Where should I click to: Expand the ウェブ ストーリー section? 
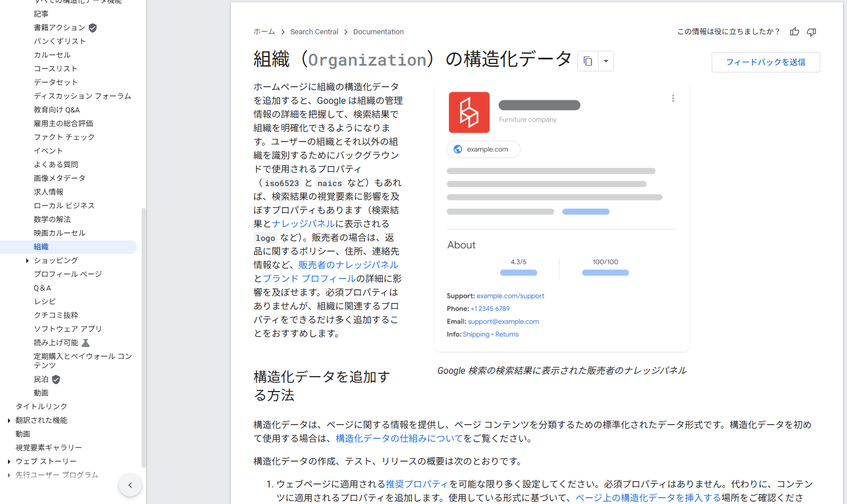point(9,462)
